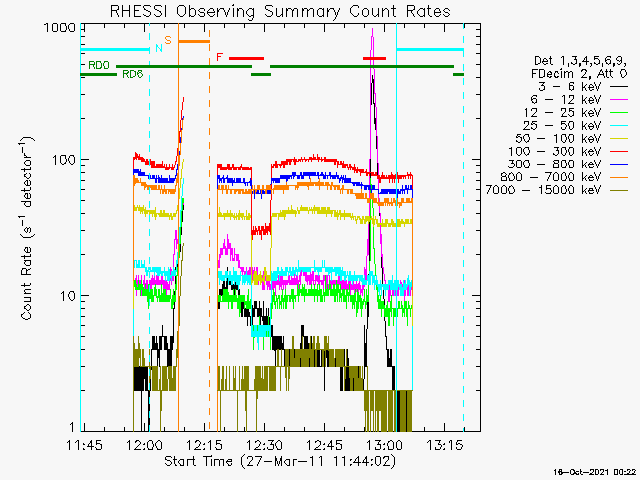Click the red legend line for 100-300 keV
Screen dimensions: 640x480
pyautogui.click(x=619, y=151)
